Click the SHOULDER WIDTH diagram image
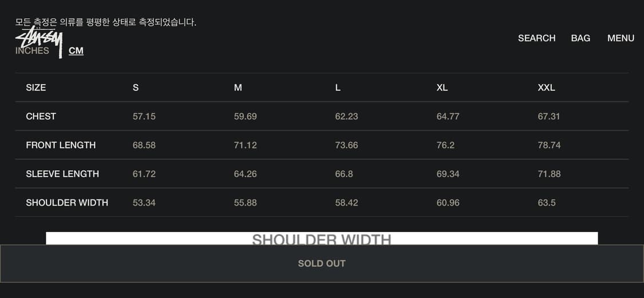 pos(322,238)
